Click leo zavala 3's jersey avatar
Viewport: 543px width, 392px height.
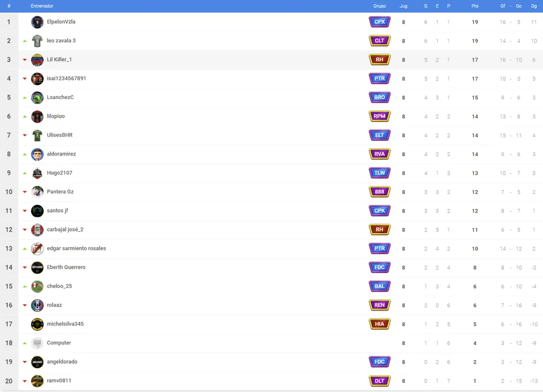(x=37, y=41)
